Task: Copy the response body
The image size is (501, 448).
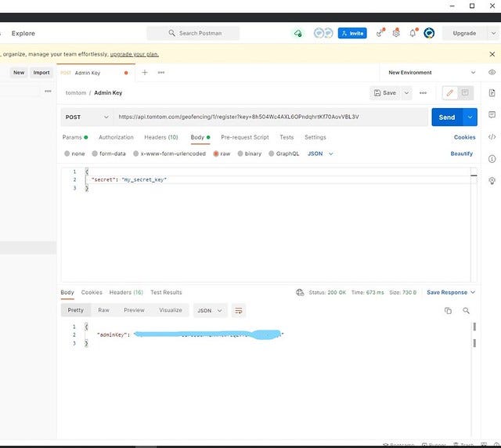Action: click(448, 310)
